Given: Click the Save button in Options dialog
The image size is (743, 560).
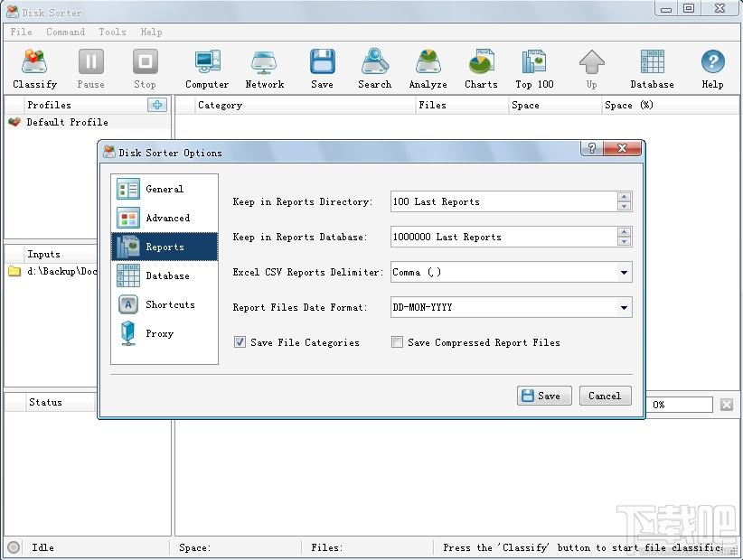Looking at the screenshot, I should 544,396.
